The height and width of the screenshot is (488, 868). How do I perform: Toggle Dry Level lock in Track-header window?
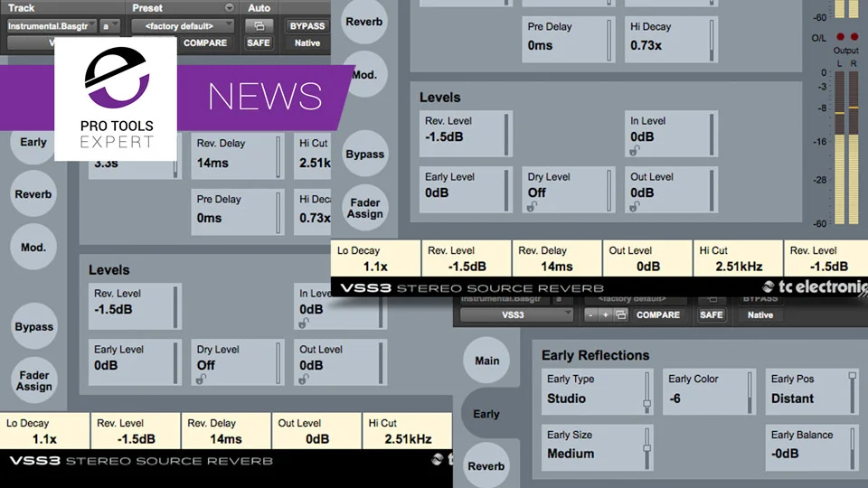tap(201, 379)
